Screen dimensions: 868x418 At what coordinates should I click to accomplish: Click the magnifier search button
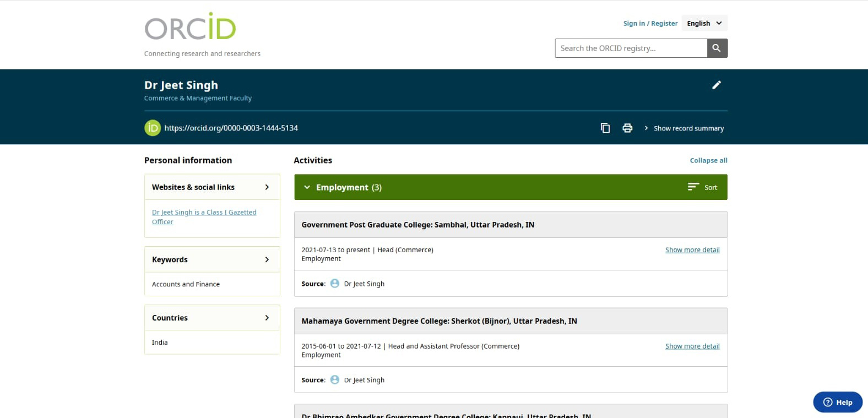pos(717,48)
